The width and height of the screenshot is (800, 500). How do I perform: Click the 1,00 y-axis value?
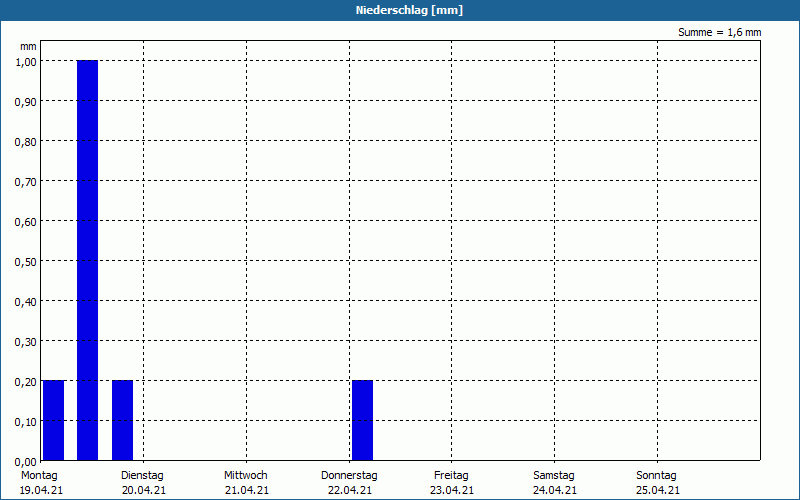pyautogui.click(x=26, y=62)
